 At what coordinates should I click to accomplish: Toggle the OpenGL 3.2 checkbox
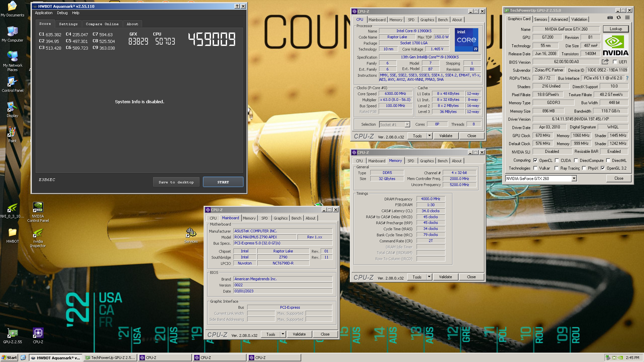pos(603,168)
